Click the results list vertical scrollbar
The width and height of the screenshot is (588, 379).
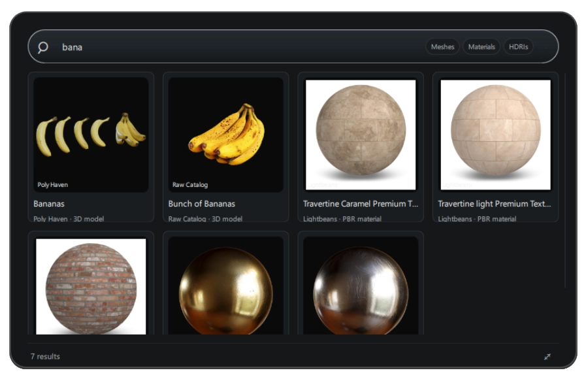565,181
